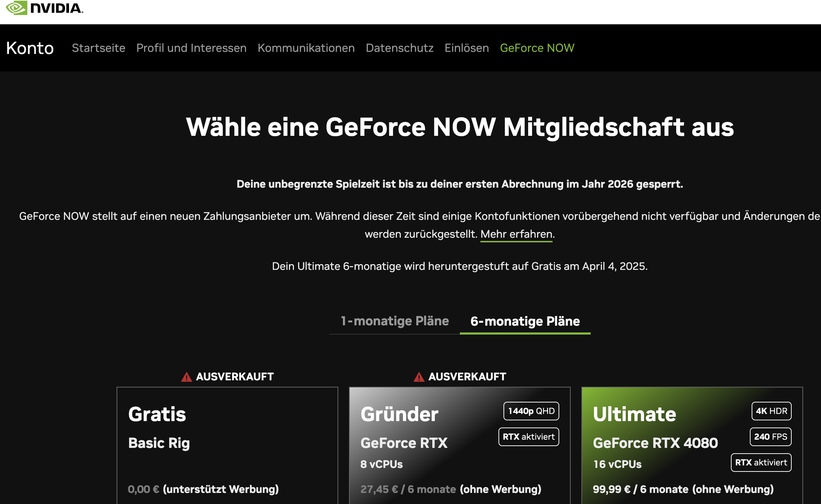821x504 pixels.
Task: Select GeForce NOW in navigation bar
Action: 537,48
